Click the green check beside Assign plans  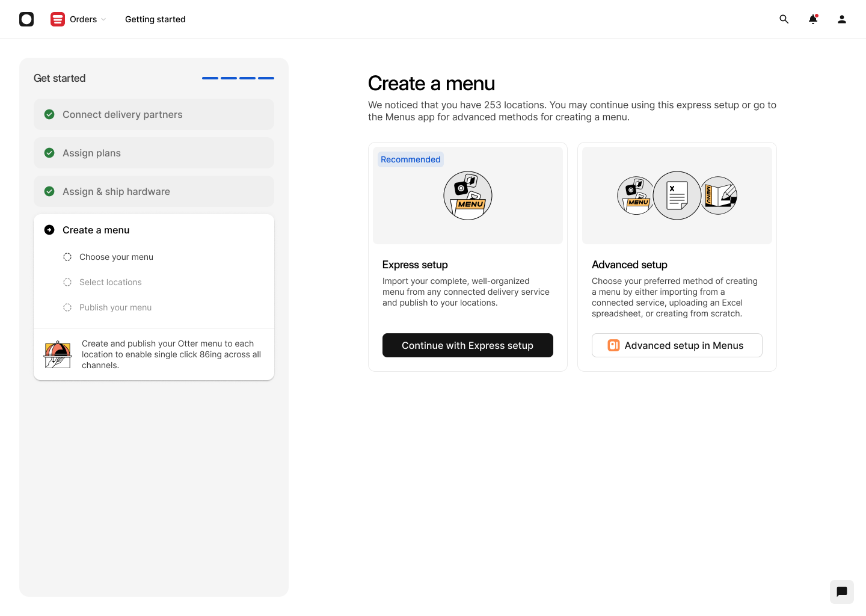pyautogui.click(x=49, y=153)
